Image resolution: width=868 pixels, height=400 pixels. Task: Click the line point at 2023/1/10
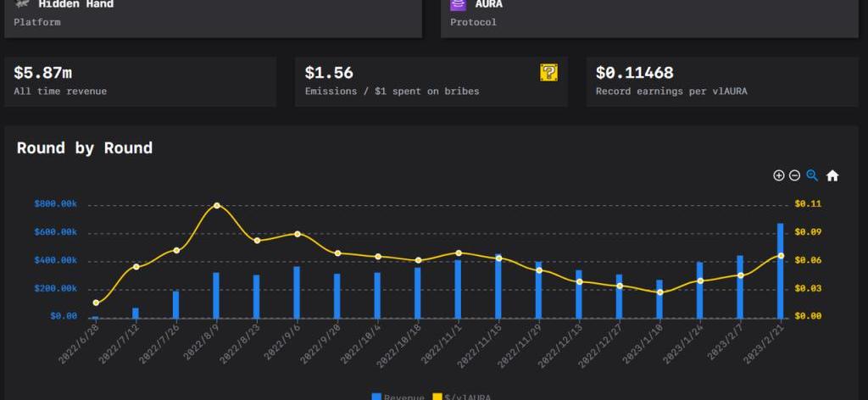pyautogui.click(x=659, y=292)
